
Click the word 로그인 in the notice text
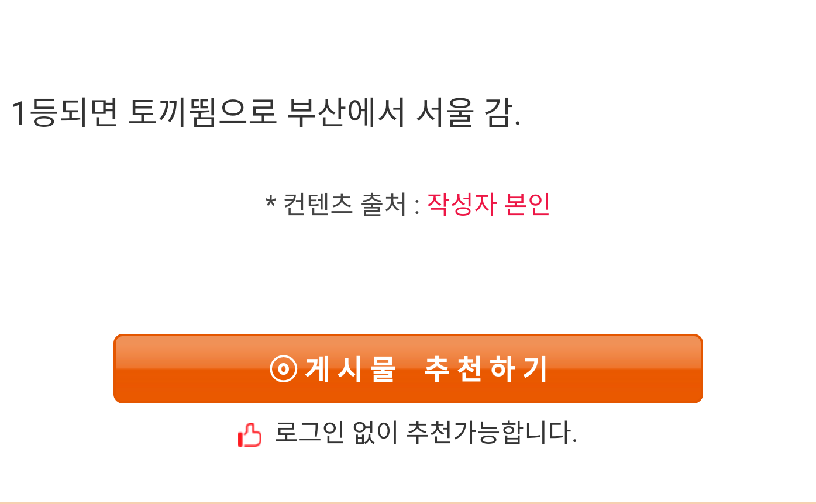click(309, 433)
